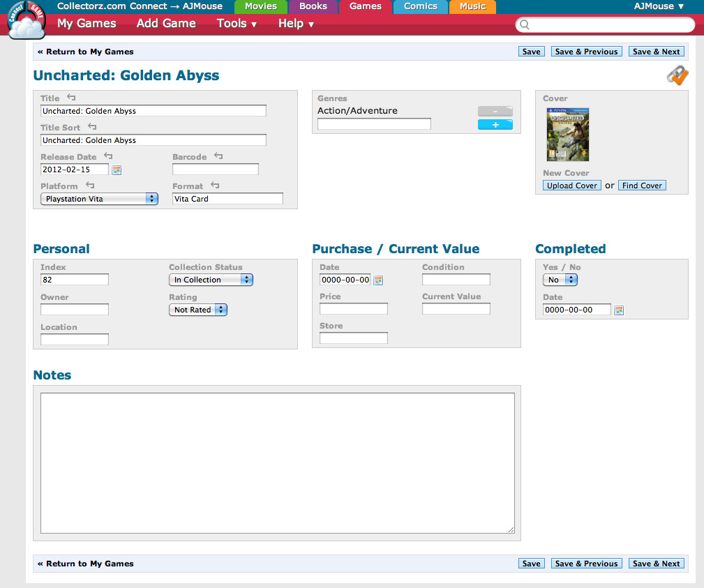704x588 pixels.
Task: Click the checkmark link icon beside title
Action: [x=677, y=75]
